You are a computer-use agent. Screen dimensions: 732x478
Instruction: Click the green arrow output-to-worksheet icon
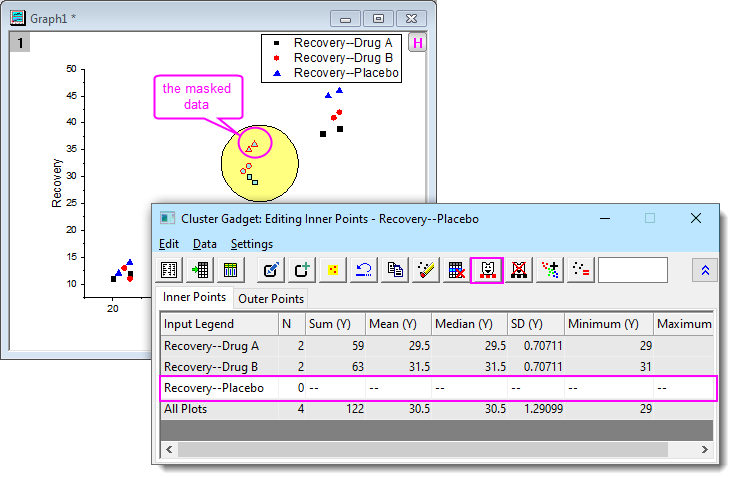click(x=200, y=270)
